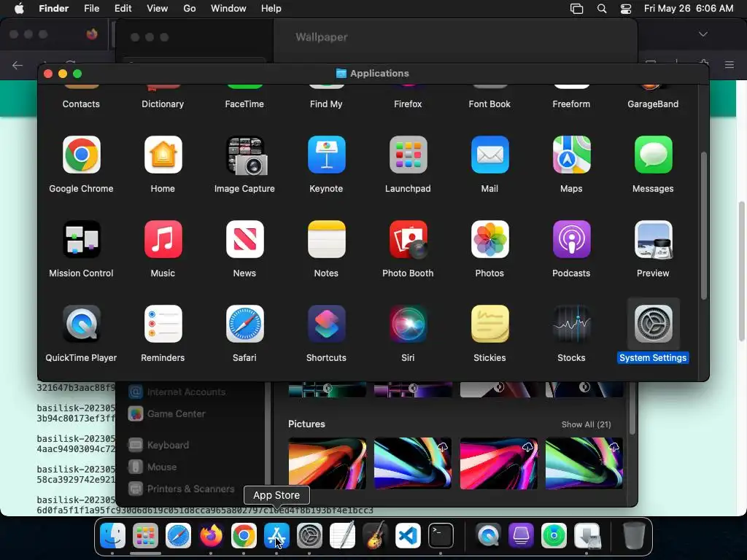This screenshot has width=747, height=560.
Task: Open the File menu
Action: coord(91,8)
